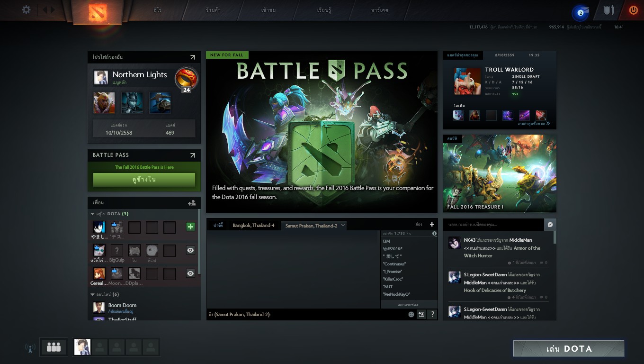Click the chat share image icon
Viewport: 644px width, 364px height.
coord(421,314)
